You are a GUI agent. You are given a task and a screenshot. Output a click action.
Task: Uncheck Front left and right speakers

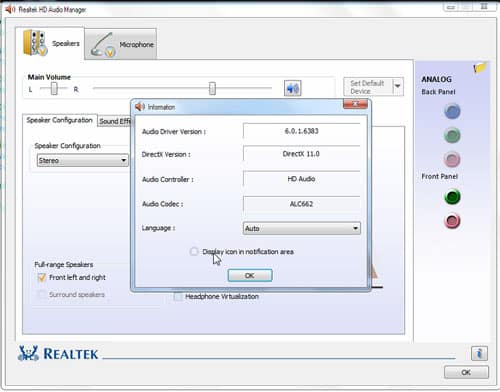tap(42, 277)
